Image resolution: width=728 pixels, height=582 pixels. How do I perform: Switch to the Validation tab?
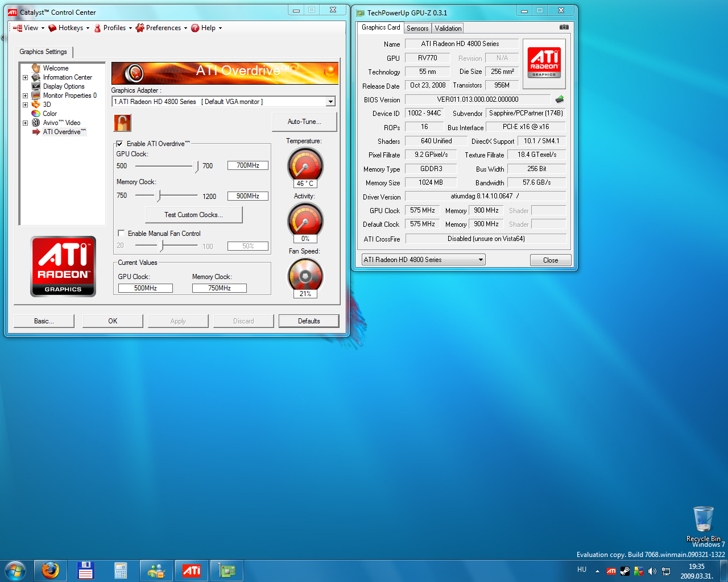(x=448, y=28)
